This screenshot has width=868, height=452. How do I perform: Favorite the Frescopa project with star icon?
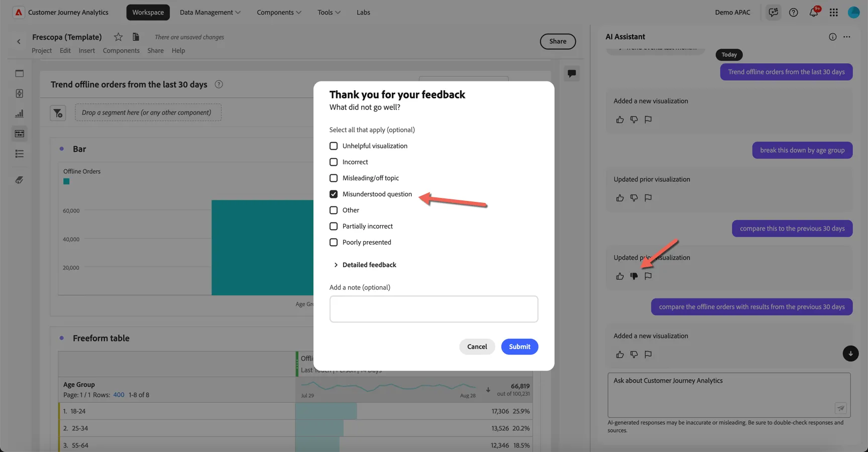(x=118, y=37)
